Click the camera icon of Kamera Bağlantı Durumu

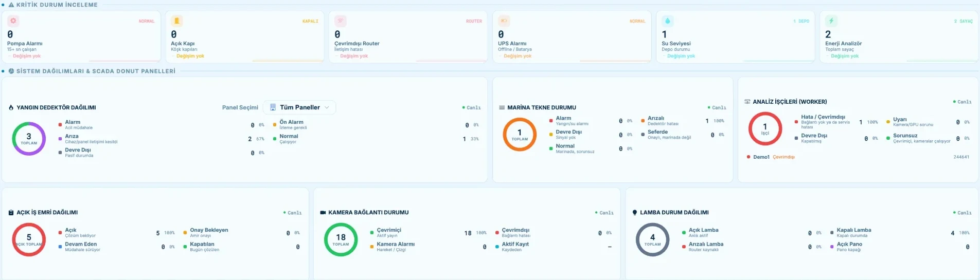(x=323, y=212)
